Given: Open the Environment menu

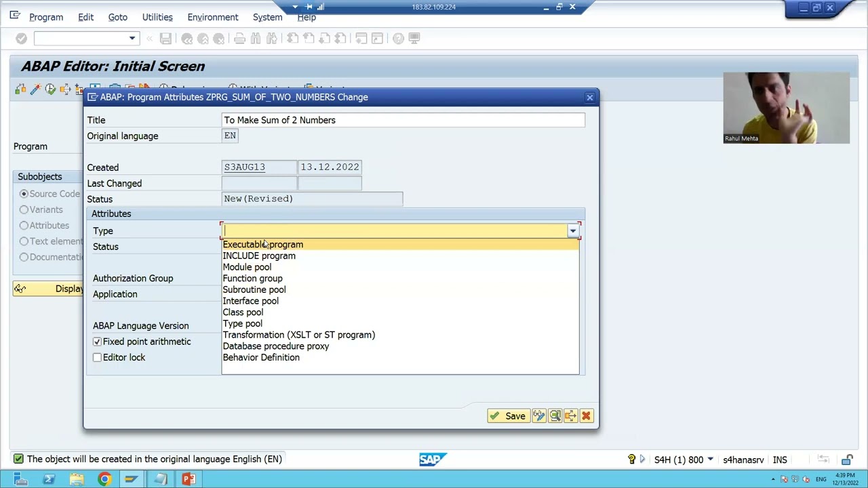Looking at the screenshot, I should click(x=213, y=17).
